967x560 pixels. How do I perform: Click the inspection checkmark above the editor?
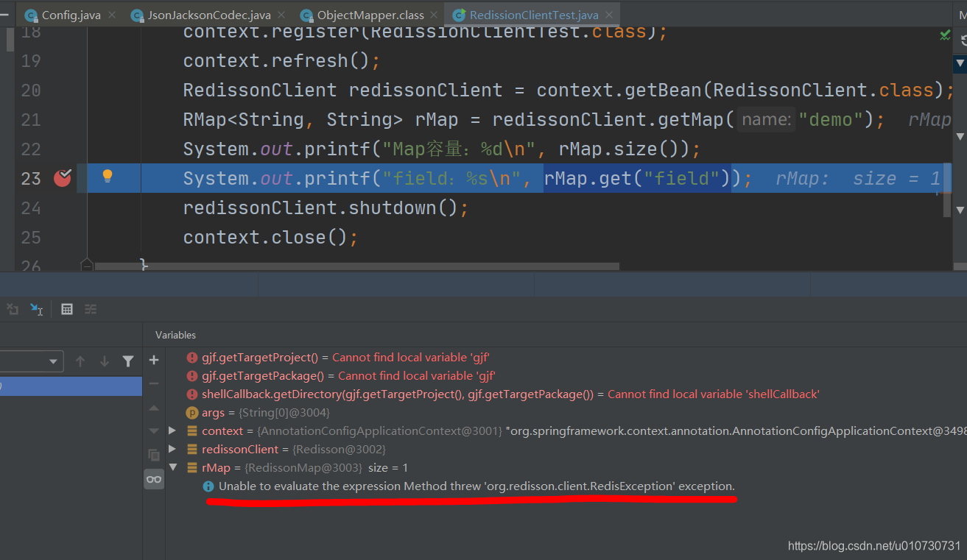coord(946,34)
